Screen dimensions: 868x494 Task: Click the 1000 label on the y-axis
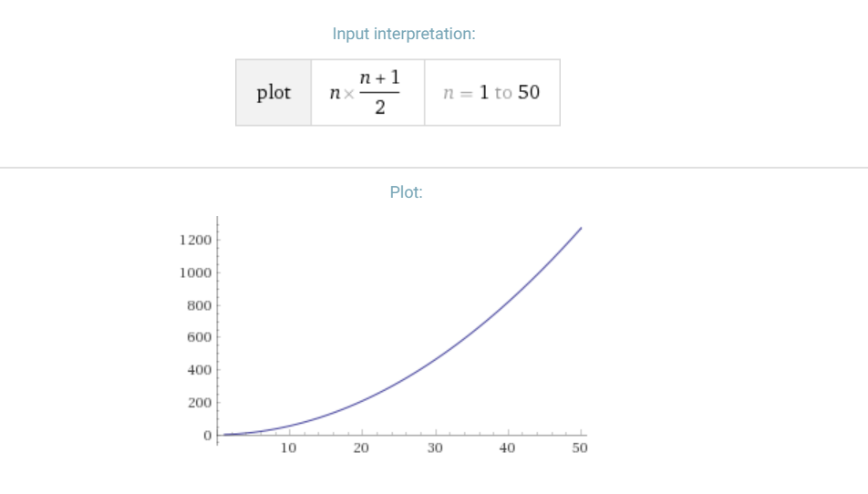pyautogui.click(x=195, y=273)
